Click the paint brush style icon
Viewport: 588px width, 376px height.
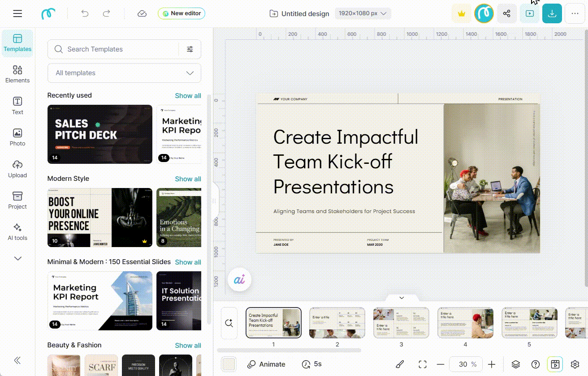point(400,364)
